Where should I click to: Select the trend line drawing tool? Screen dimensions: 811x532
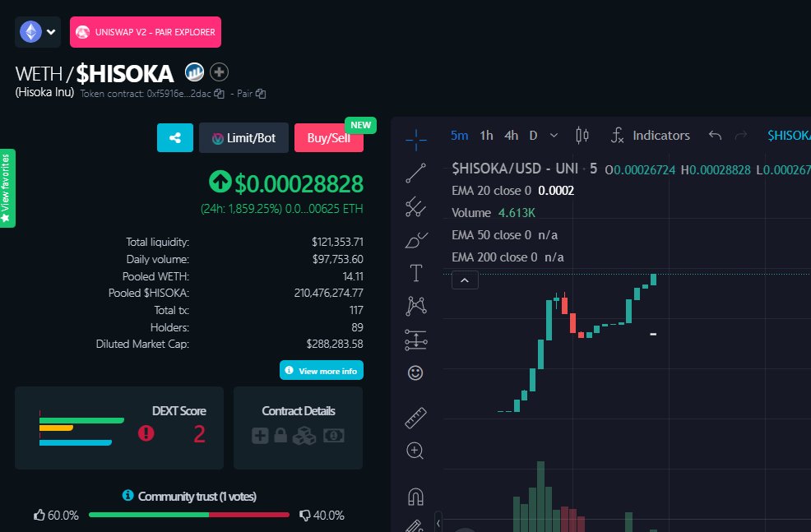(416, 173)
